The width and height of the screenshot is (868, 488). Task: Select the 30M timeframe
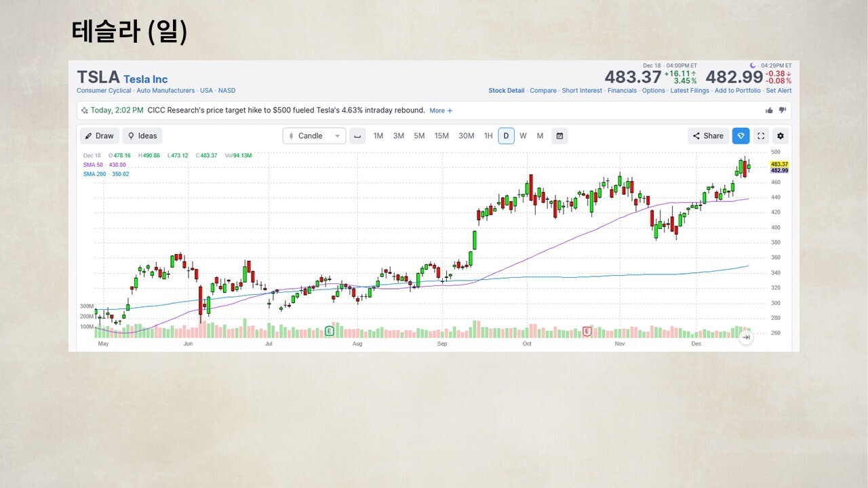point(467,136)
